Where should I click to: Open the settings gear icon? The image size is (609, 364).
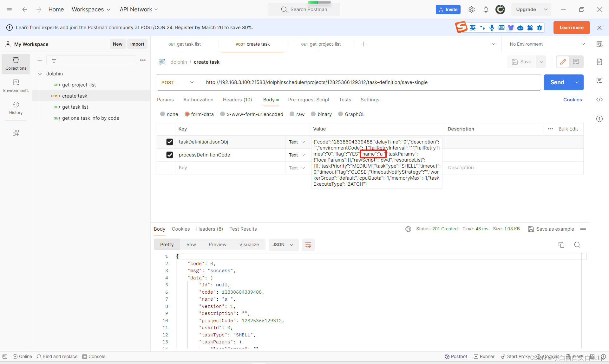click(472, 10)
